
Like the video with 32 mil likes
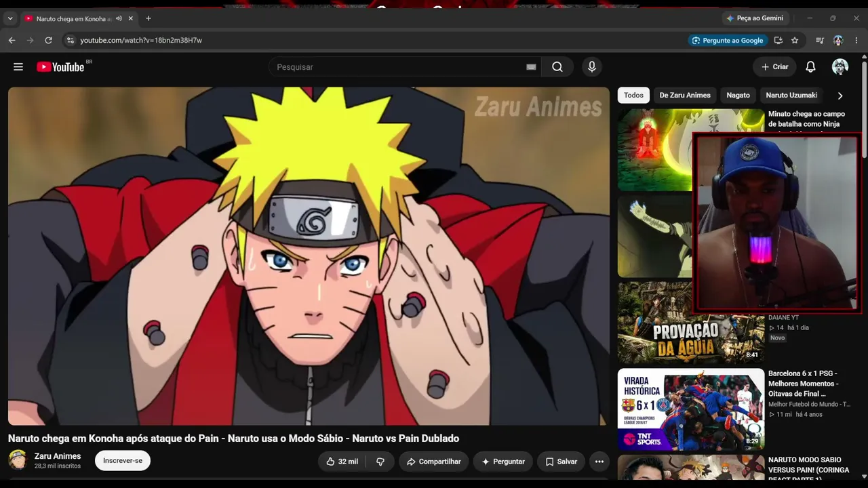click(x=342, y=462)
